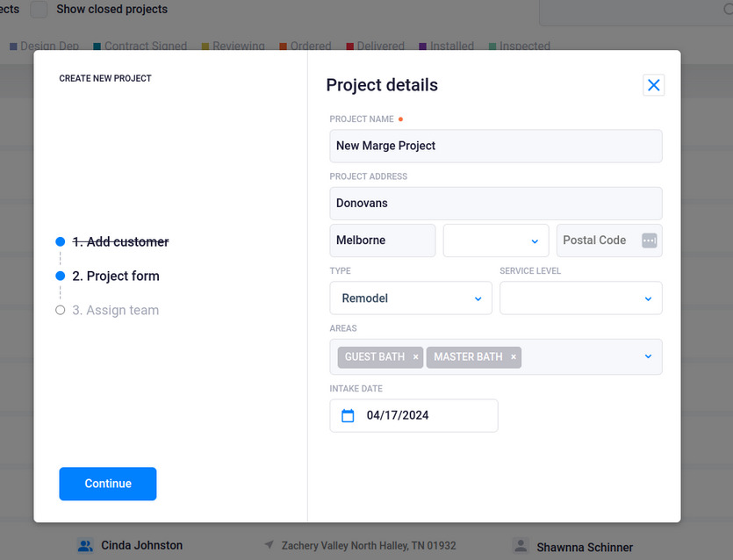
Task: Remove the MASTER BATH area tag
Action: coord(514,357)
